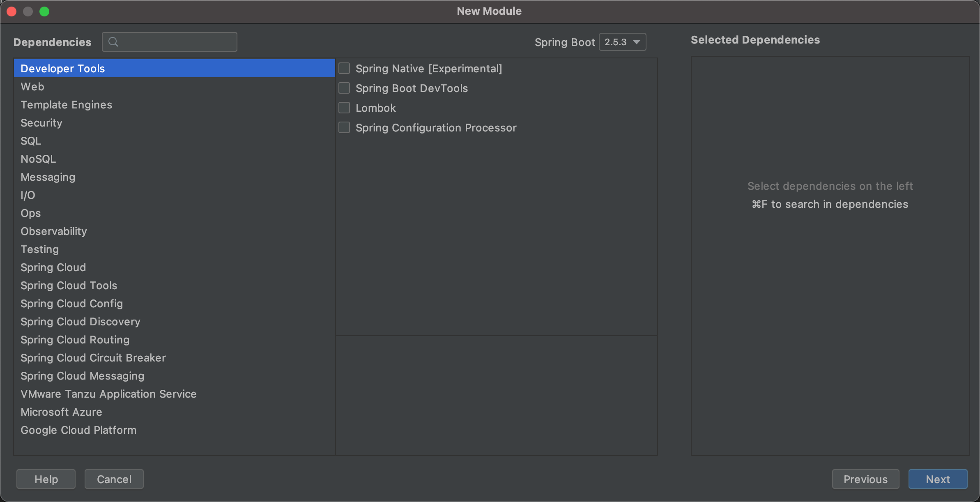Image resolution: width=980 pixels, height=502 pixels.
Task: Select the Developer Tools category
Action: click(x=175, y=68)
